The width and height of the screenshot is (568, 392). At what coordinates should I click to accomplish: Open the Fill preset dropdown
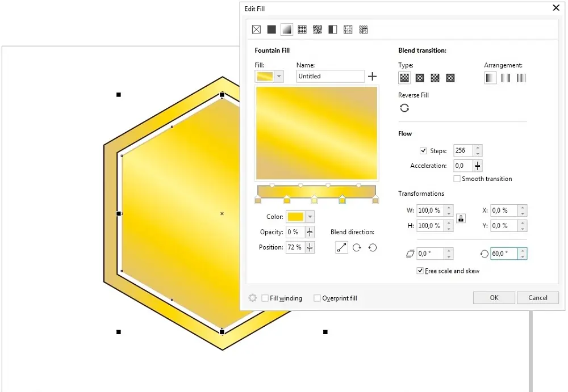click(x=279, y=77)
